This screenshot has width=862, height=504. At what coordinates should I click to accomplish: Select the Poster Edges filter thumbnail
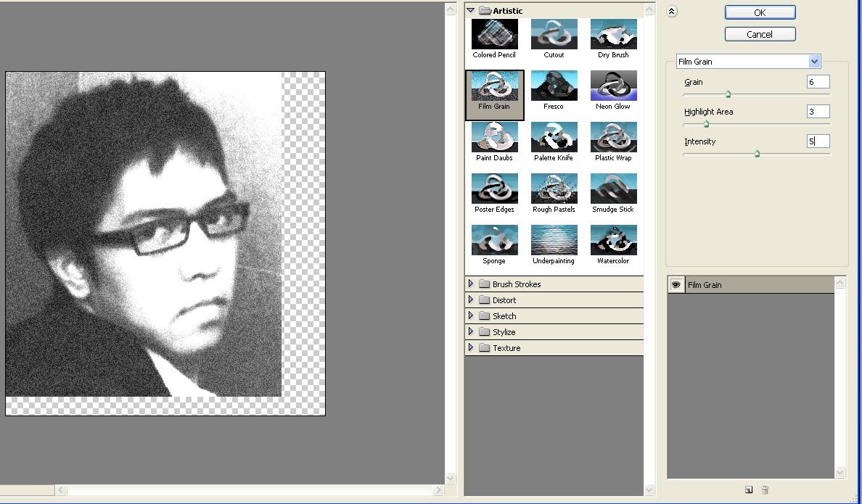pos(494,189)
